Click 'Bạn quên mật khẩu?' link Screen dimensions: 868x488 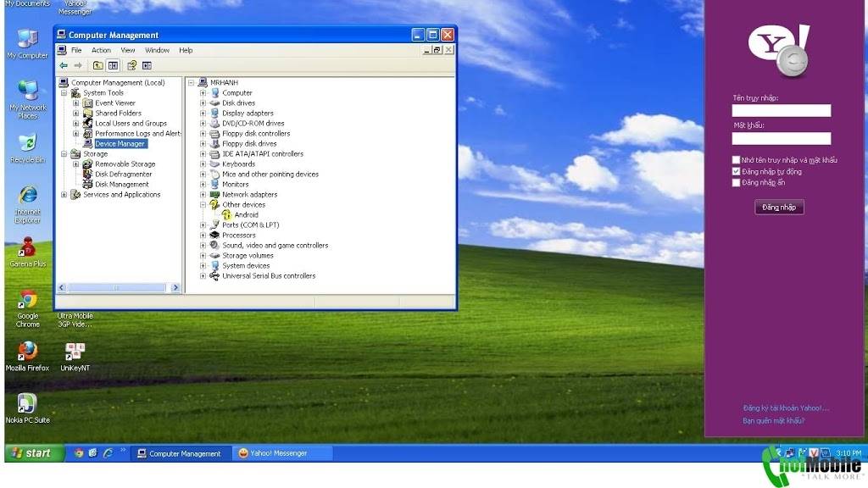coord(773,421)
